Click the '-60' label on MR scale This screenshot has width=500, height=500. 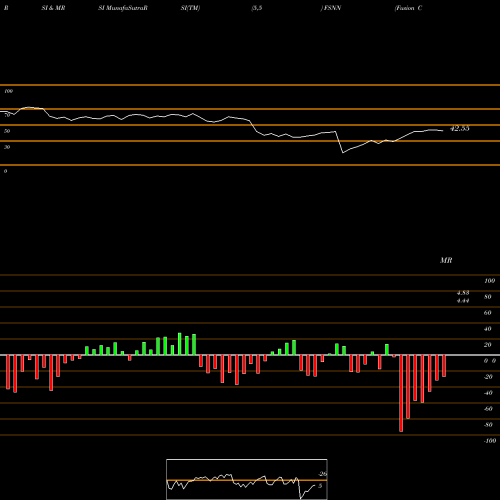point(488,409)
